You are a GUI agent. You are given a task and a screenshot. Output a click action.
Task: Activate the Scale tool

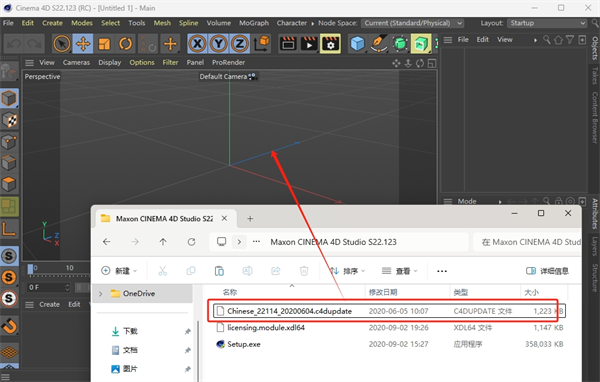104,44
